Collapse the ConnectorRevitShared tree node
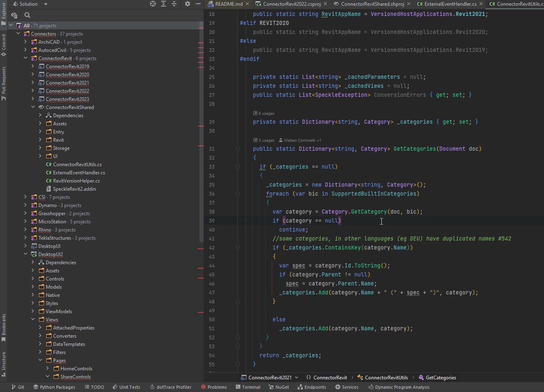This screenshot has width=544, height=392. click(x=33, y=107)
